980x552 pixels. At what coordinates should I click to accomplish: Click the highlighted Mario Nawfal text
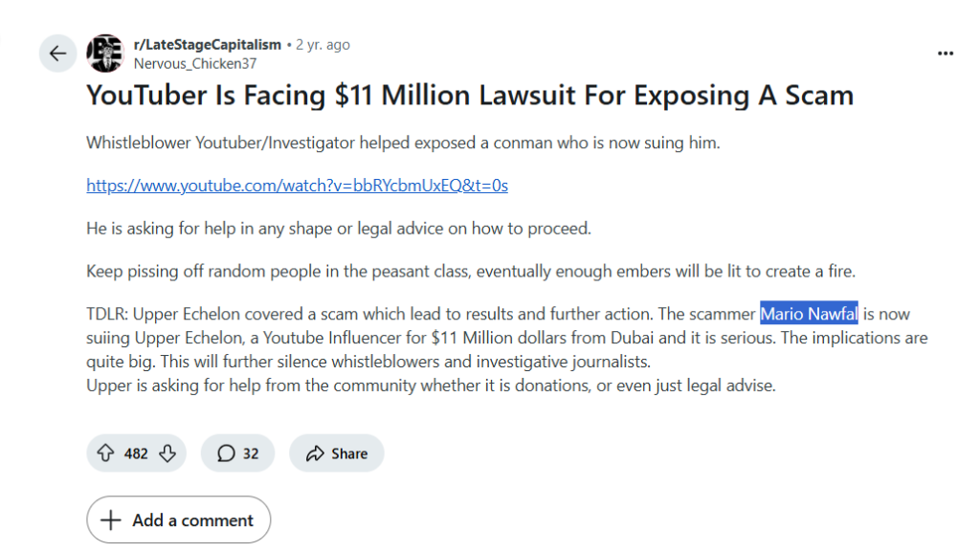click(x=809, y=314)
